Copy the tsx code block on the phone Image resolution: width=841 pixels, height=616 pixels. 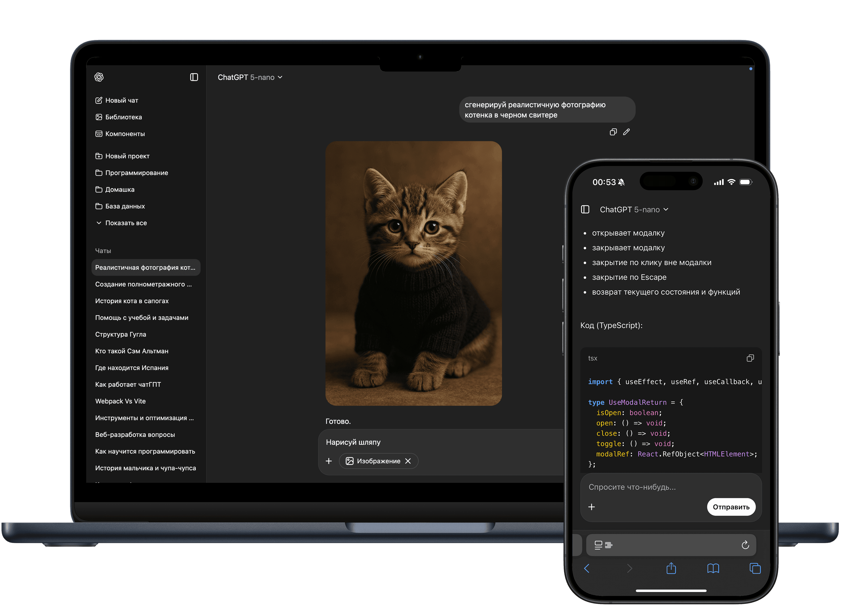[x=750, y=358]
